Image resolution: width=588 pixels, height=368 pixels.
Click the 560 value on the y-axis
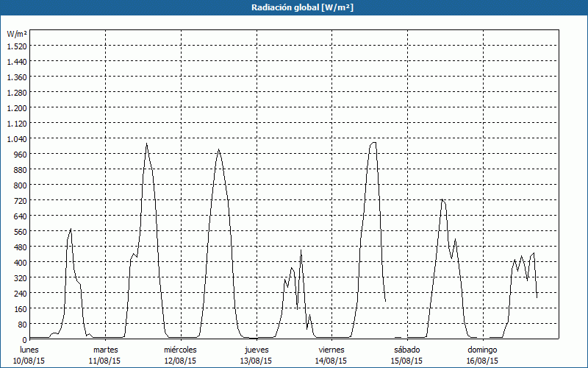pos(20,231)
